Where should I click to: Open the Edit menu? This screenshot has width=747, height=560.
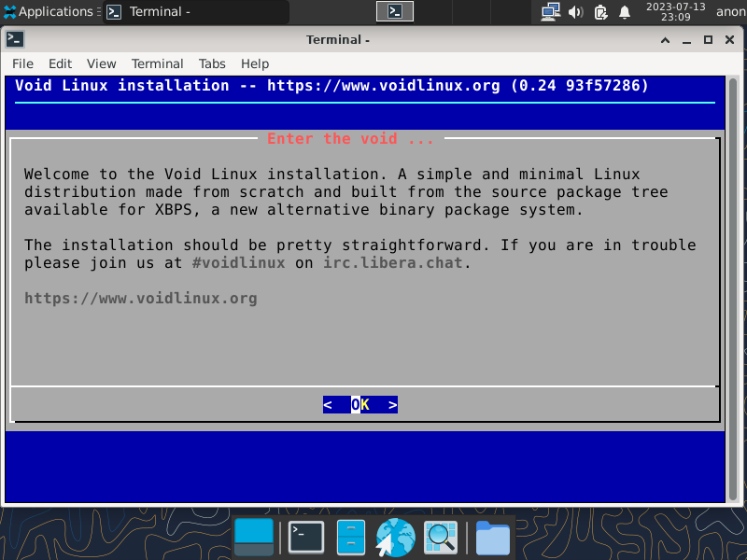[60, 63]
